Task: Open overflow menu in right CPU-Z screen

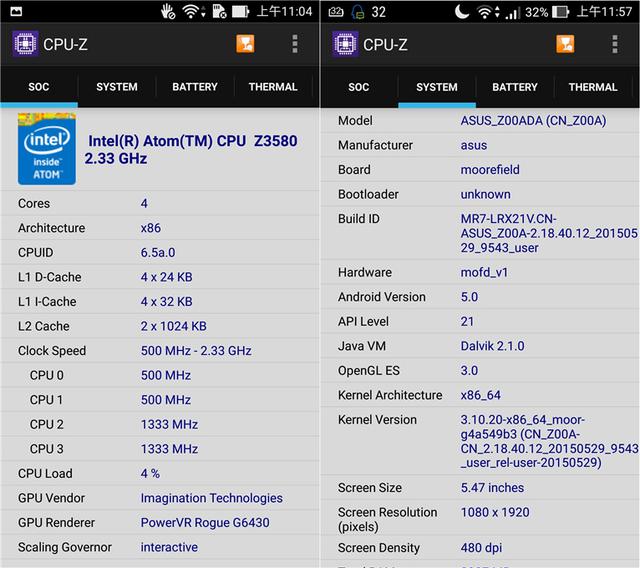Action: click(x=615, y=44)
